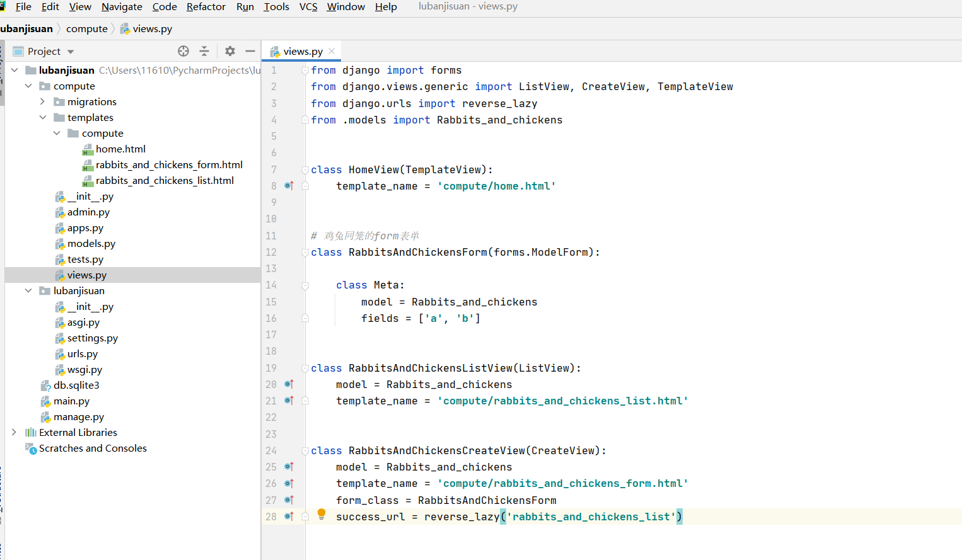962x560 pixels.
Task: Click the override gutter icon on line 21
Action: coord(289,401)
